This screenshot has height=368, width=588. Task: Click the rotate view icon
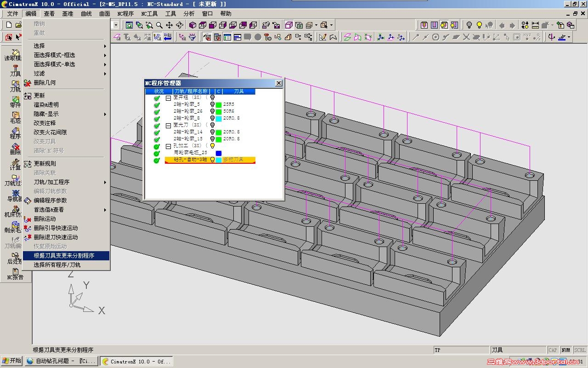[x=179, y=25]
